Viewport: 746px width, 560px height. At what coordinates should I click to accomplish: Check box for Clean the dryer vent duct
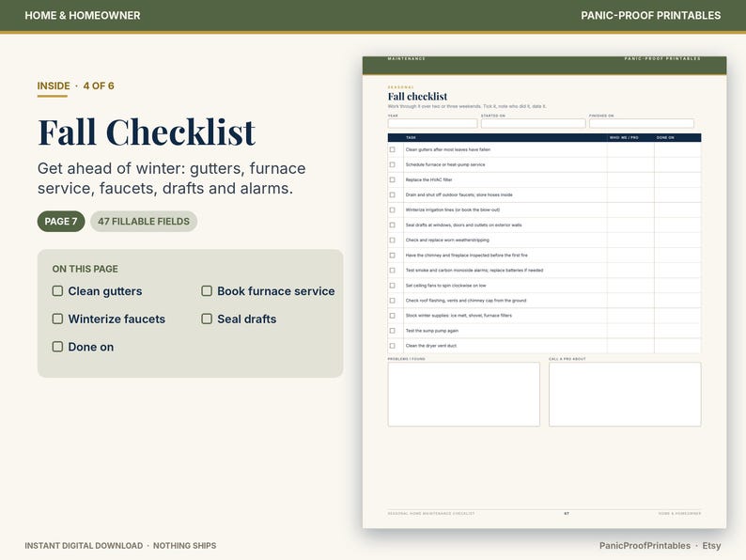click(x=393, y=346)
